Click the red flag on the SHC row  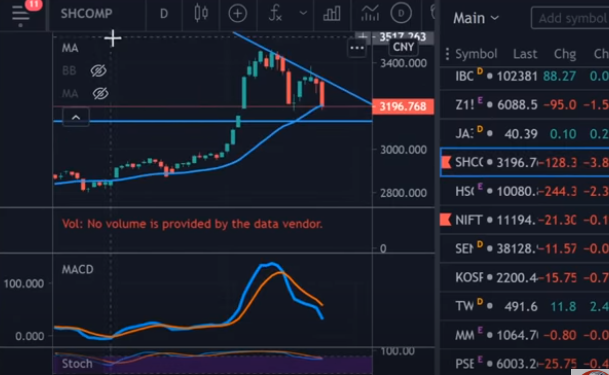click(x=446, y=162)
